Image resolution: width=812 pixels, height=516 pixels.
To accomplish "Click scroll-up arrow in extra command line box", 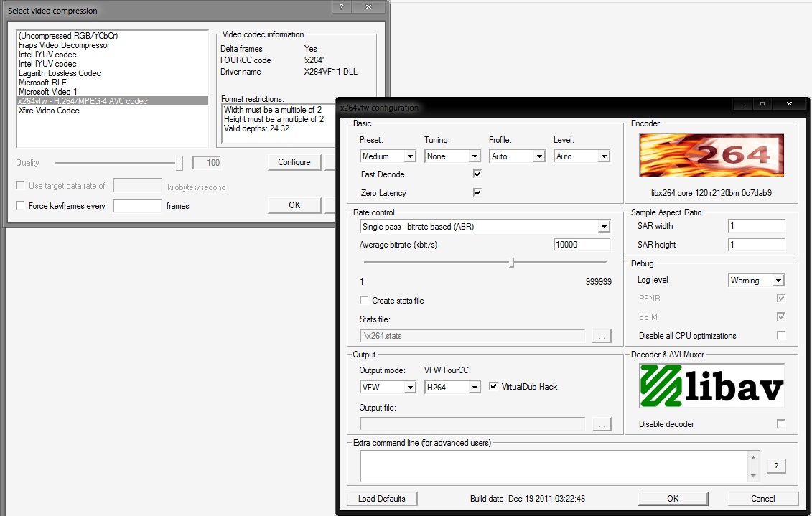I will point(753,458).
